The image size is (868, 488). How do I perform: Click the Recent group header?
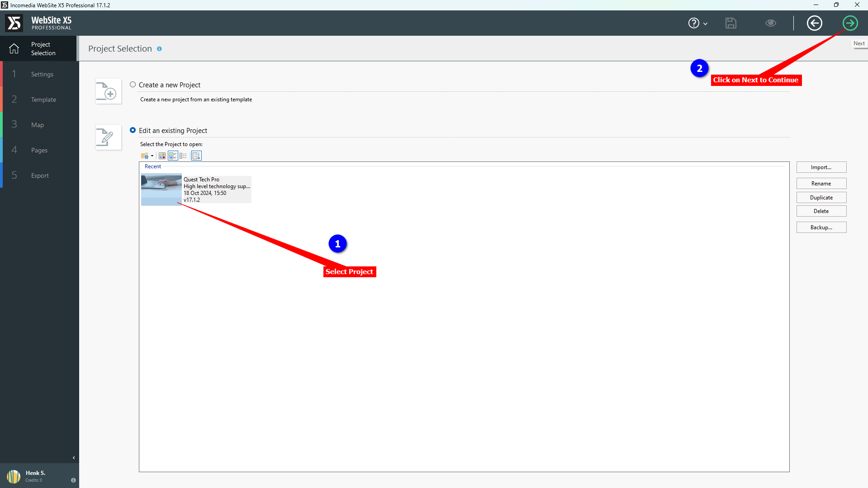(153, 166)
